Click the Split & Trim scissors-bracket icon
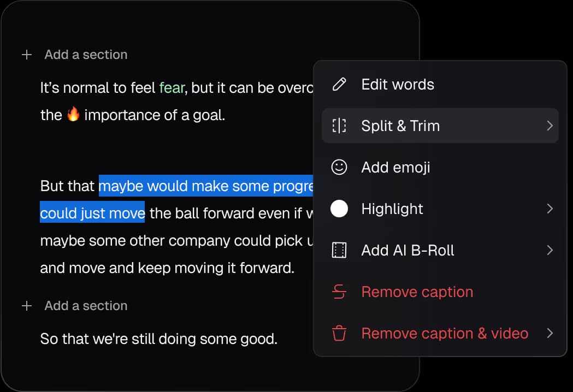This screenshot has height=392, width=573. coord(339,126)
